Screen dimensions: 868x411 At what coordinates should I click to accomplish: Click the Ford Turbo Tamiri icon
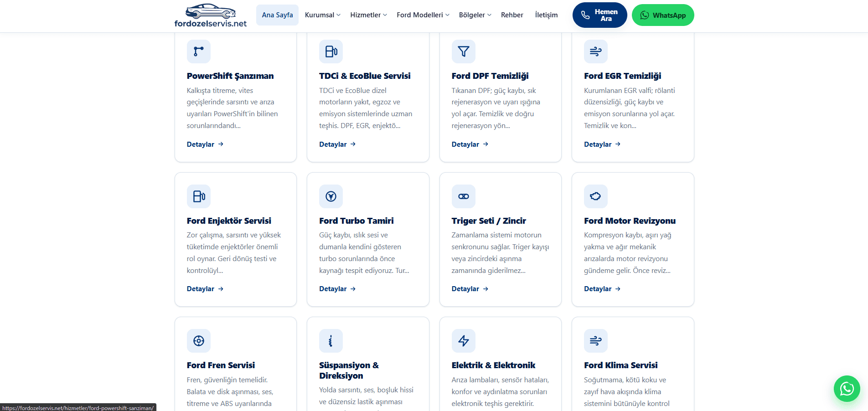click(331, 196)
